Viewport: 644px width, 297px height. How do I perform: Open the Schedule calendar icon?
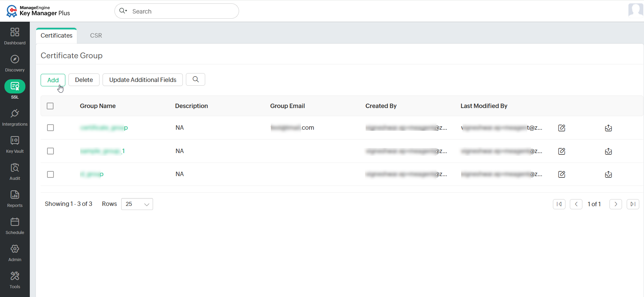tap(15, 222)
